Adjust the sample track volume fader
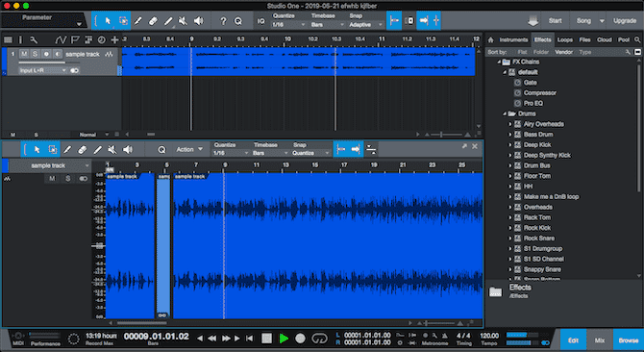The image size is (644, 352). pyautogui.click(x=48, y=63)
